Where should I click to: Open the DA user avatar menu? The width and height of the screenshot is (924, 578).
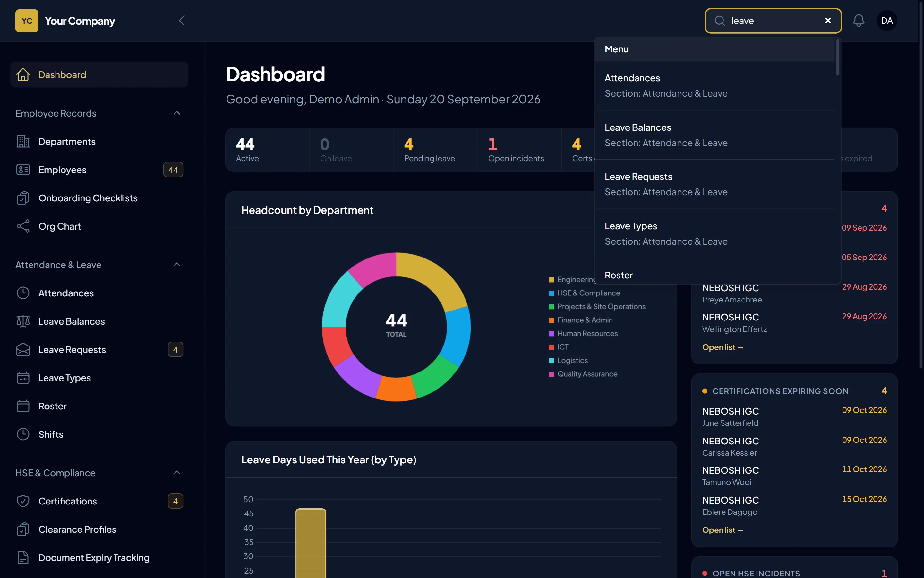(887, 21)
